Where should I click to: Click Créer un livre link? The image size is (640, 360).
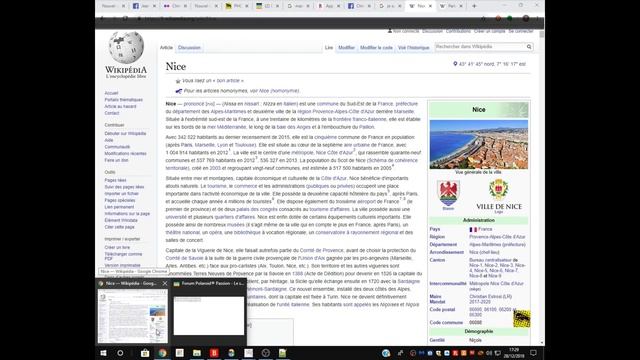[117, 247]
